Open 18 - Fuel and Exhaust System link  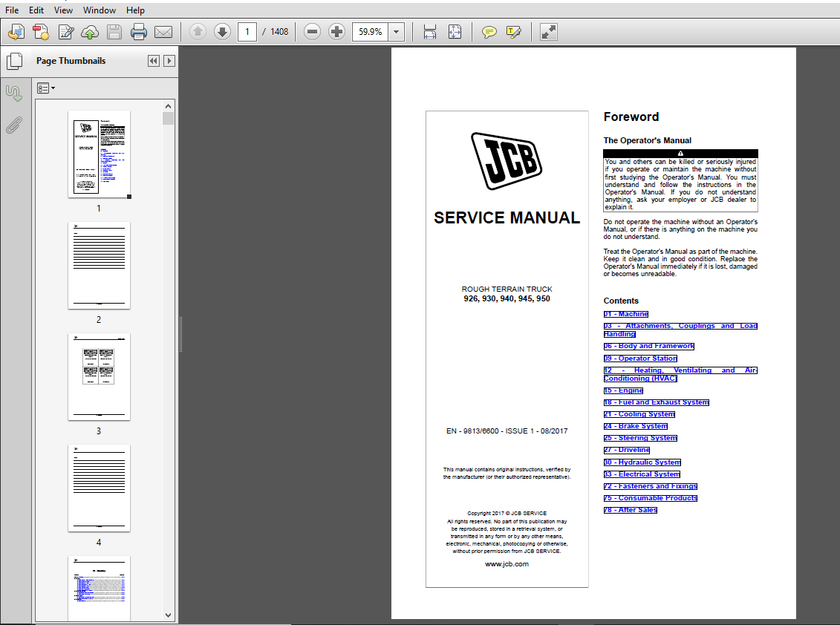657,402
